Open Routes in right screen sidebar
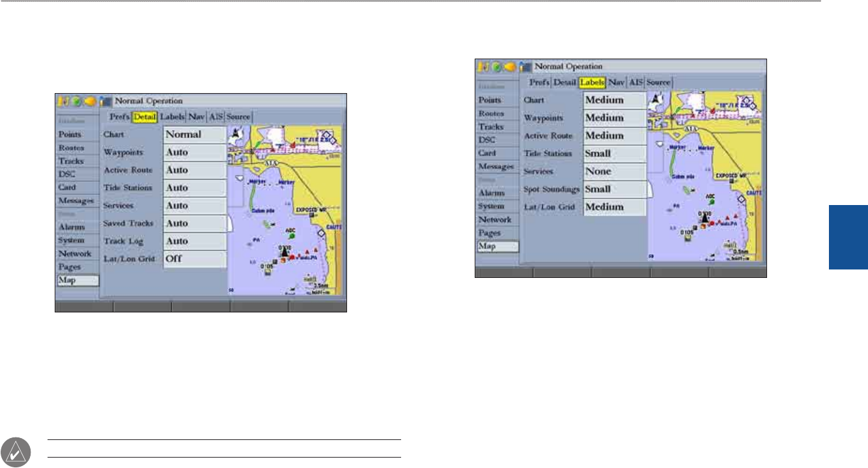 click(497, 113)
